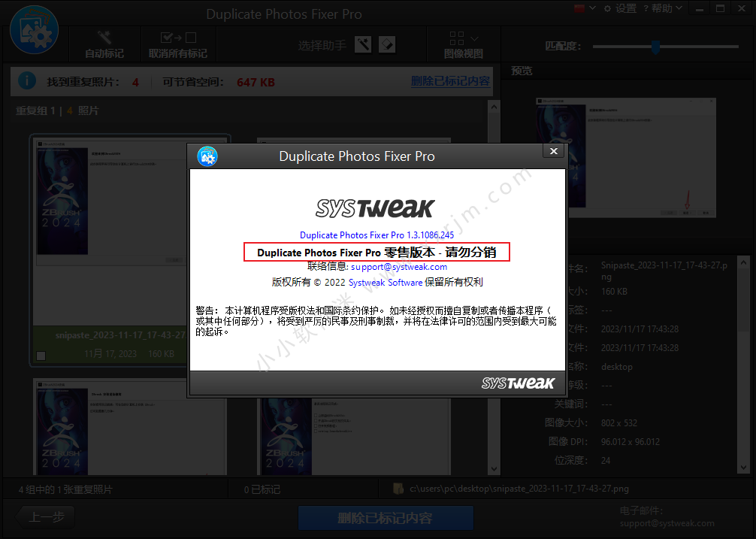Click the file path c:\users\pc\desktop\snipaste_2023-11-17_17-43-27.png

[x=519, y=489]
